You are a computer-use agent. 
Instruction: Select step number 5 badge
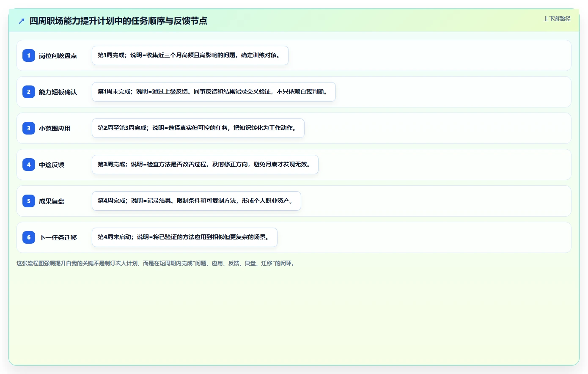pyautogui.click(x=29, y=201)
